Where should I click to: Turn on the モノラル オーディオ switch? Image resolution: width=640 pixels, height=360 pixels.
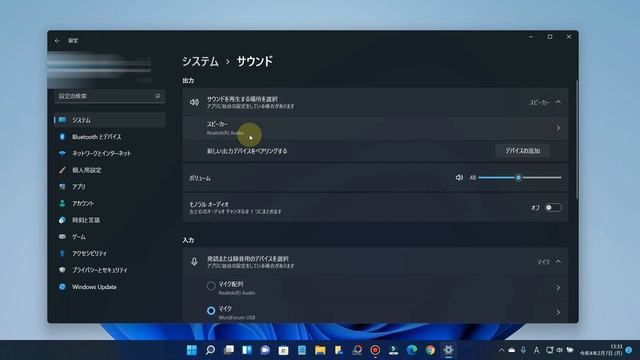[553, 208]
